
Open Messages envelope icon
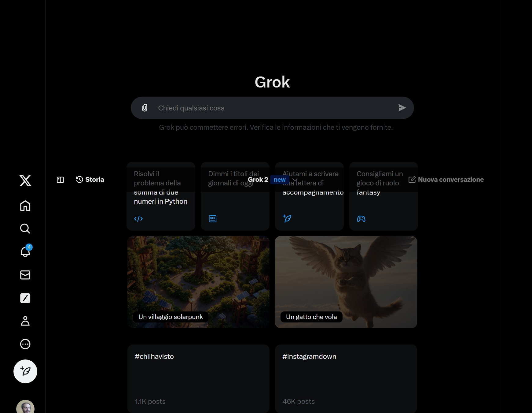tap(25, 275)
